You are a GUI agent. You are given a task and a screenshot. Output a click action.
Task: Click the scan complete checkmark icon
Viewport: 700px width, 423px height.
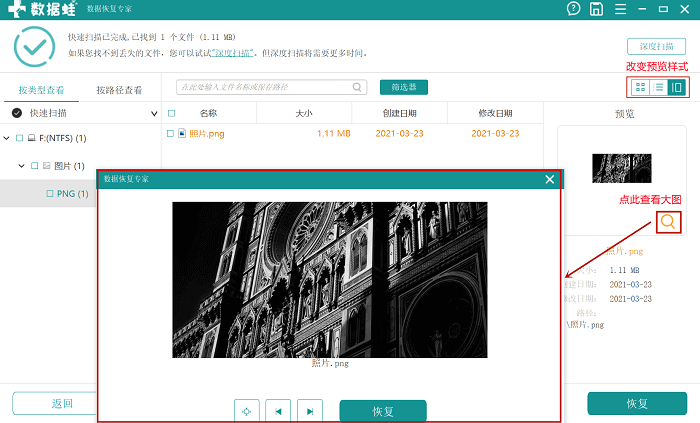[34, 46]
